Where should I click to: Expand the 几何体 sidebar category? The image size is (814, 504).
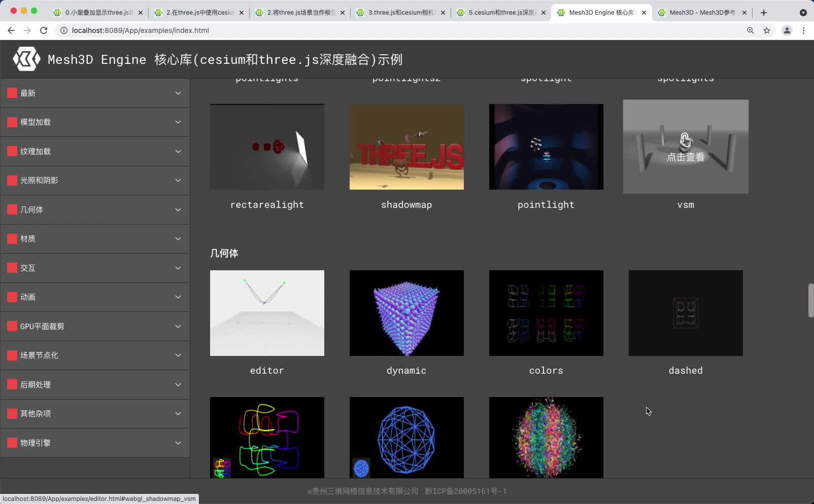coord(177,209)
